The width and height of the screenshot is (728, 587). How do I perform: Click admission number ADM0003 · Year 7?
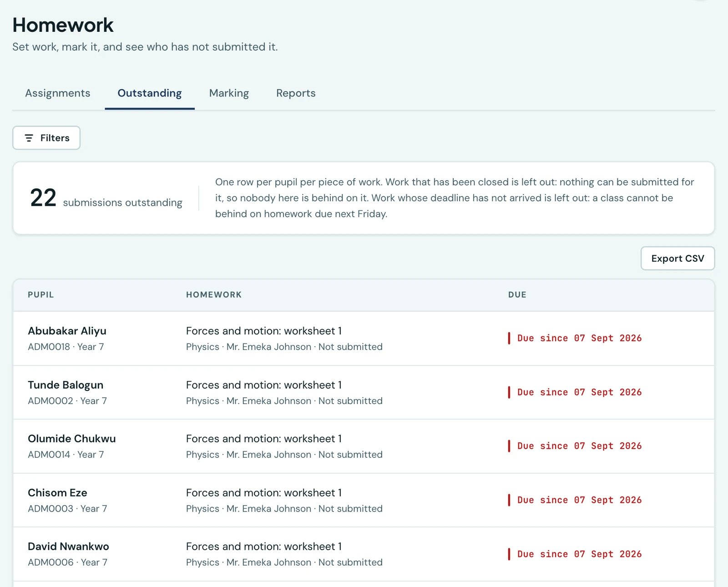[67, 509]
